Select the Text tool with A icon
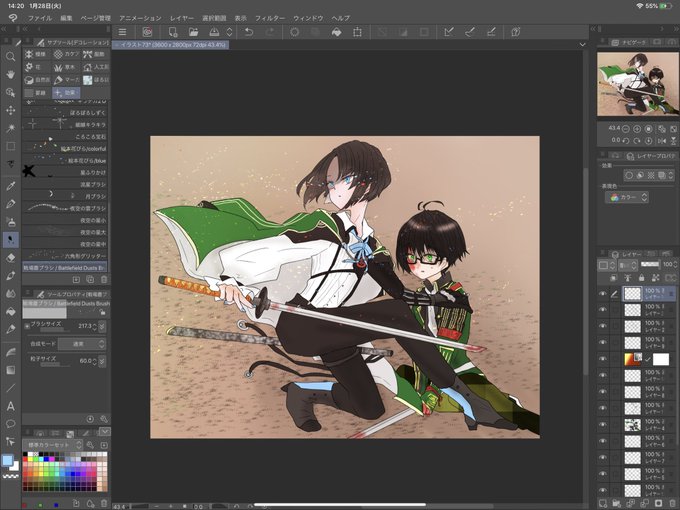The image size is (680, 510). point(10,406)
